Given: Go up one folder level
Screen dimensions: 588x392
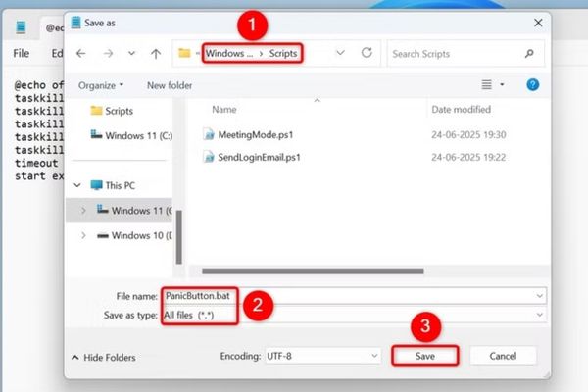Looking at the screenshot, I should tap(156, 53).
